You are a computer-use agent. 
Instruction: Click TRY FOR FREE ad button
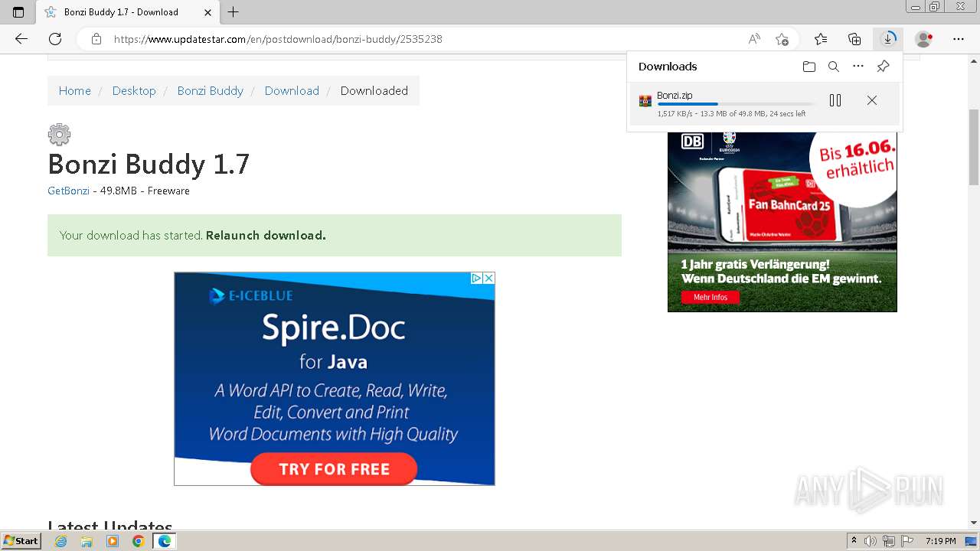click(x=334, y=469)
